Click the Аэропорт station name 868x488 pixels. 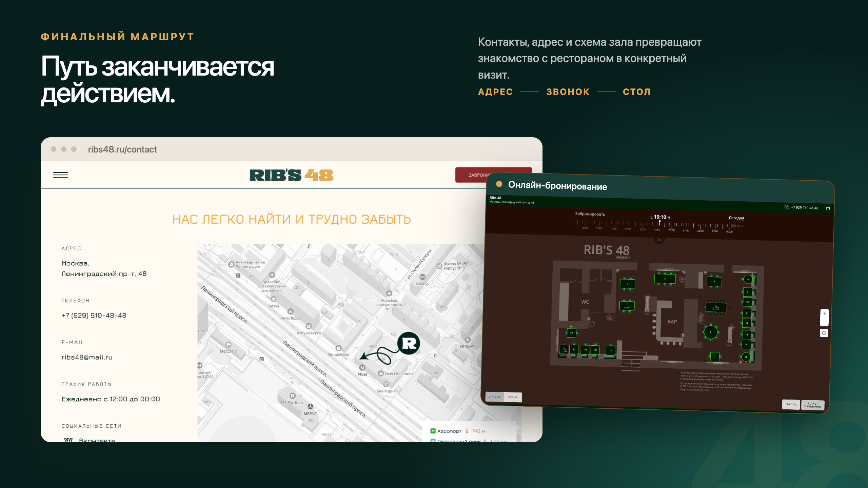click(x=449, y=431)
